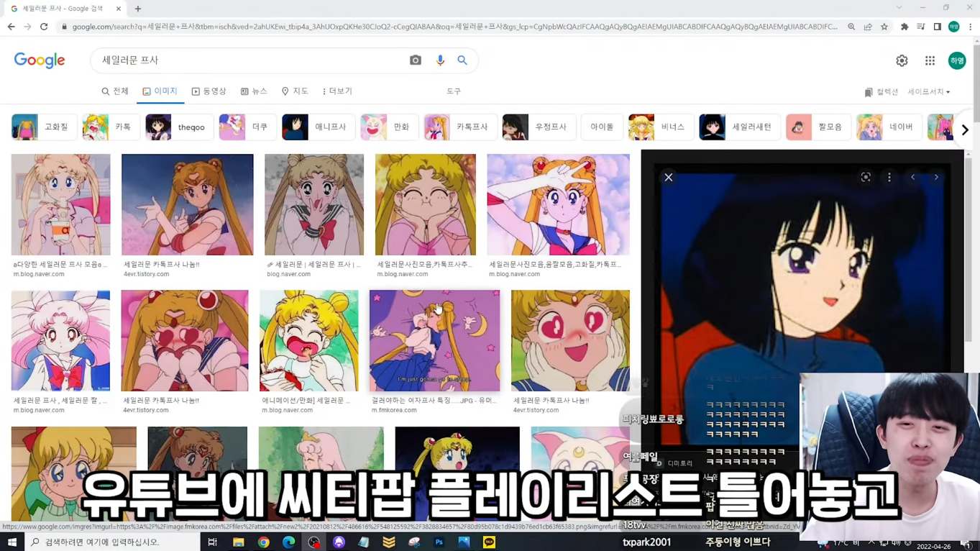Click the browser address bar
980x551 pixels.
(x=454, y=27)
